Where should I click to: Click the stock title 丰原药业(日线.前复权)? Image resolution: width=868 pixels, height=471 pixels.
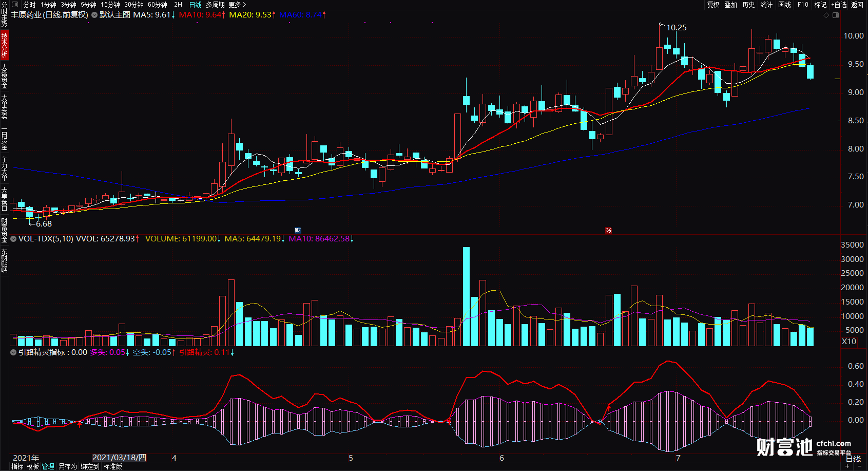pos(50,15)
